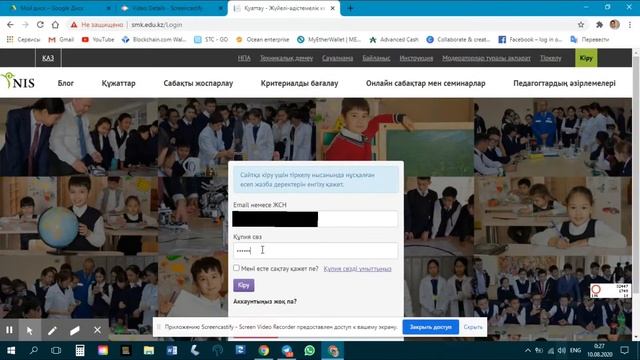640x360 pixels.
Task: Reload the current page
Action: click(x=40, y=24)
